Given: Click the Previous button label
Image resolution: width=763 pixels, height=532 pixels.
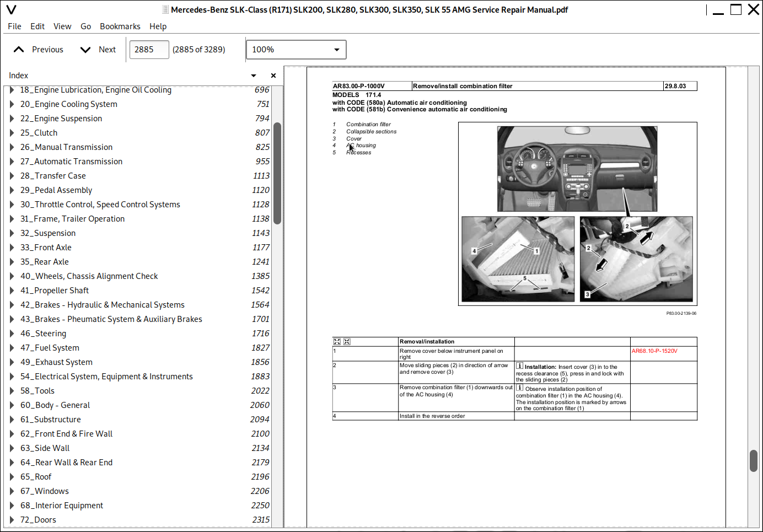Looking at the screenshot, I should click(47, 50).
